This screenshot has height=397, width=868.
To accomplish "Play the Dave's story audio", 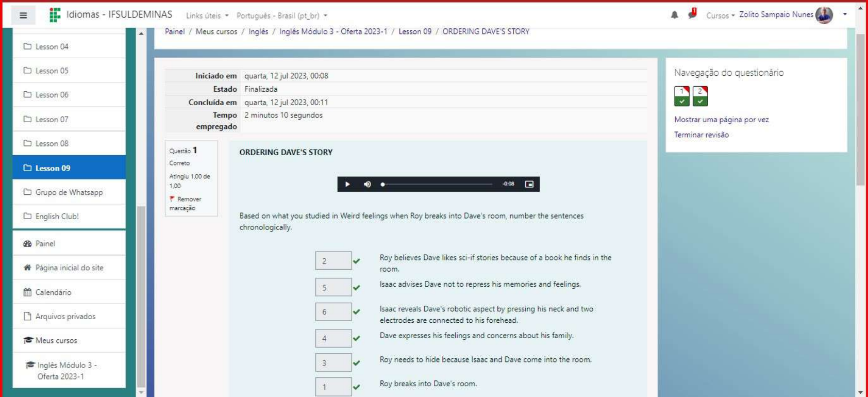I will pos(347,184).
